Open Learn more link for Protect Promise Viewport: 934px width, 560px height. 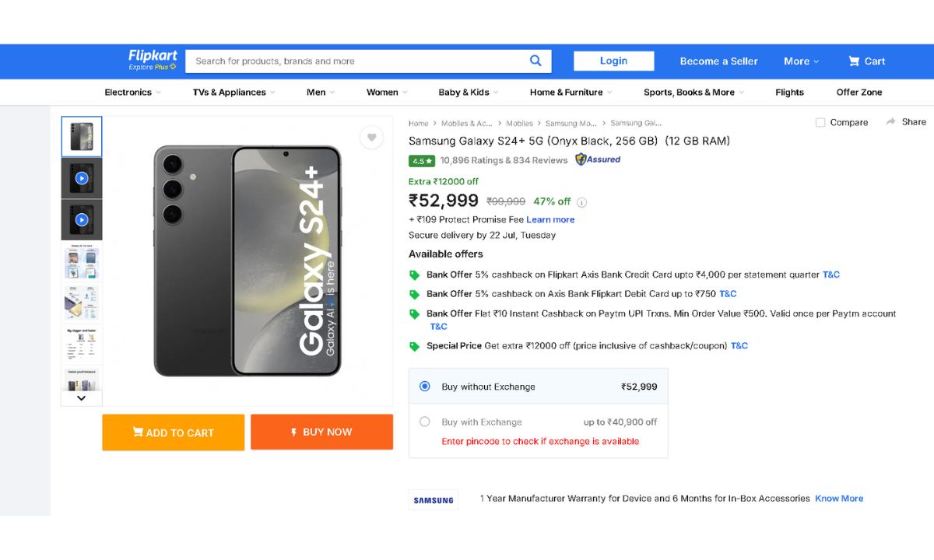(550, 219)
